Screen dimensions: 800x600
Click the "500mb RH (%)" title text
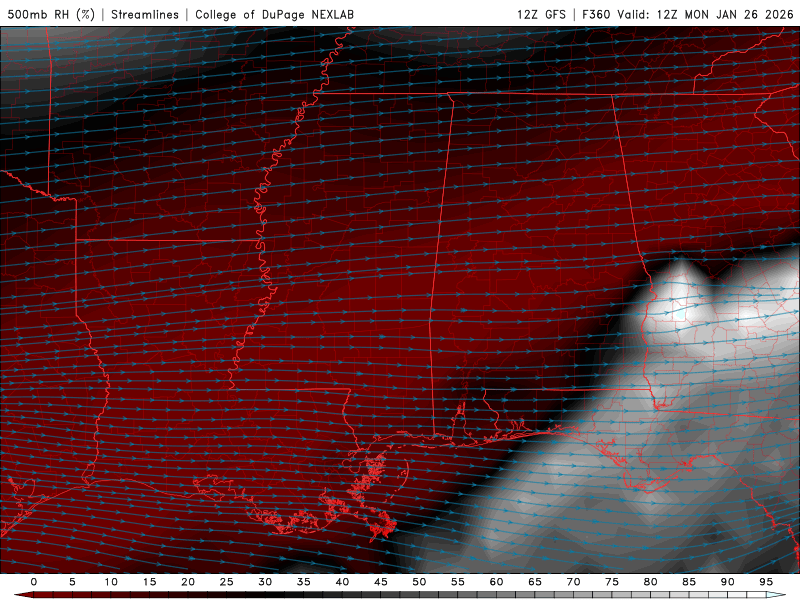(51, 14)
